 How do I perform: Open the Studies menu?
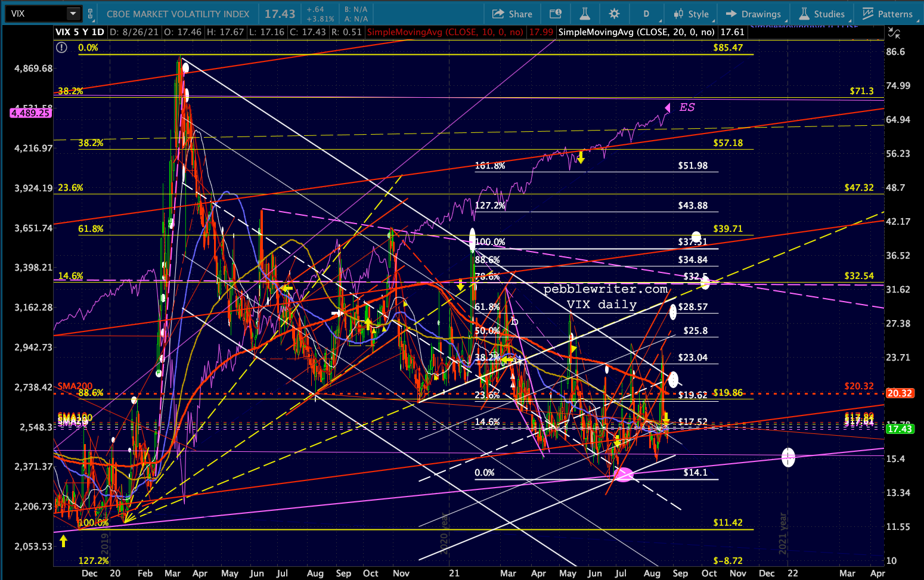(822, 14)
